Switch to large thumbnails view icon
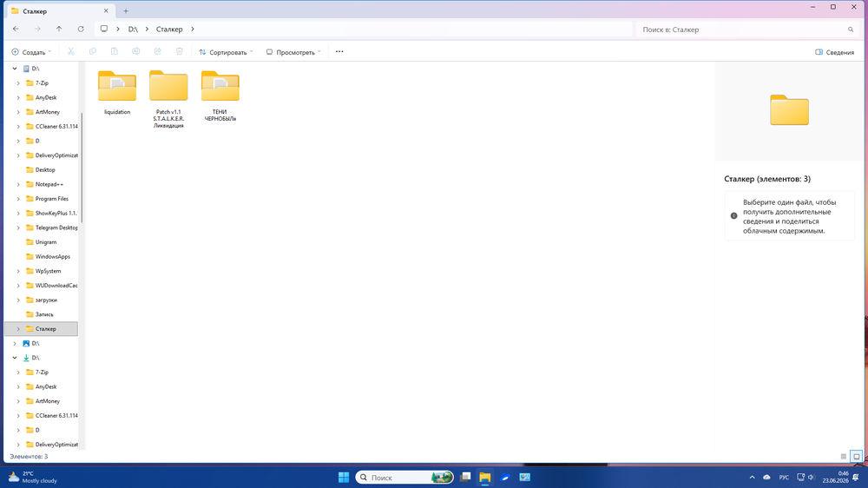Viewport: 868px width, 488px height. [857, 457]
